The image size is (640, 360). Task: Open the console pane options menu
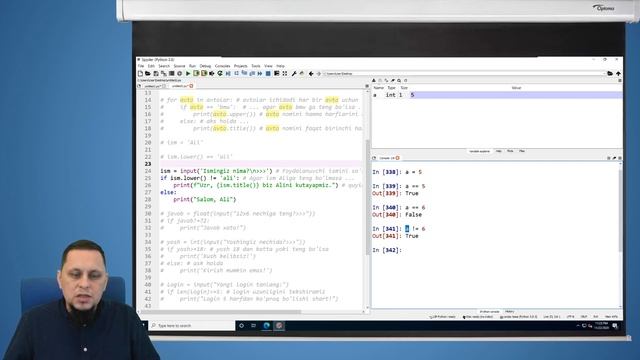620,158
